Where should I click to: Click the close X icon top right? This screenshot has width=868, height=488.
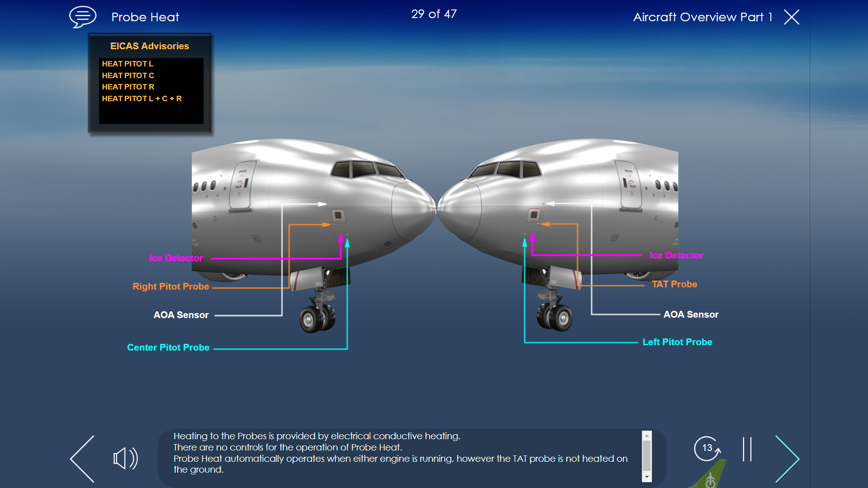click(792, 17)
